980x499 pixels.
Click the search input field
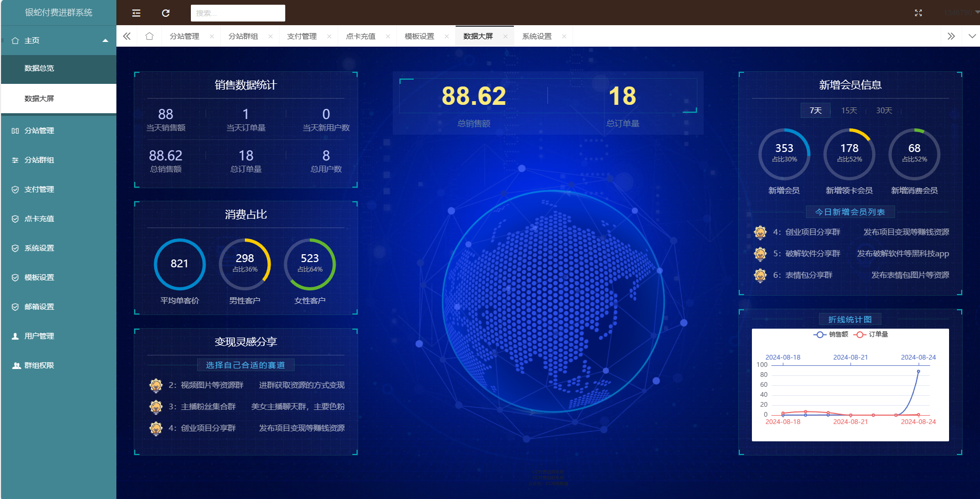pos(238,13)
